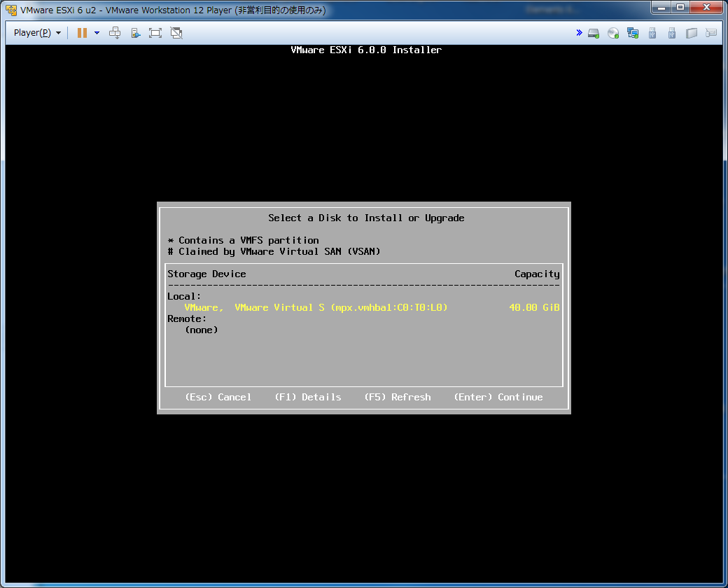
Task: Enter full screen mode
Action: pos(155,32)
